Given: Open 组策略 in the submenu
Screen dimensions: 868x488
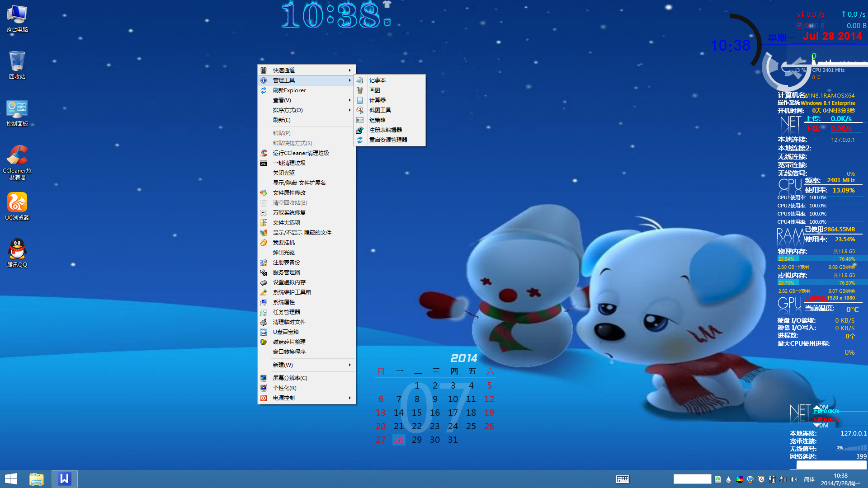Looking at the screenshot, I should pyautogui.click(x=390, y=120).
